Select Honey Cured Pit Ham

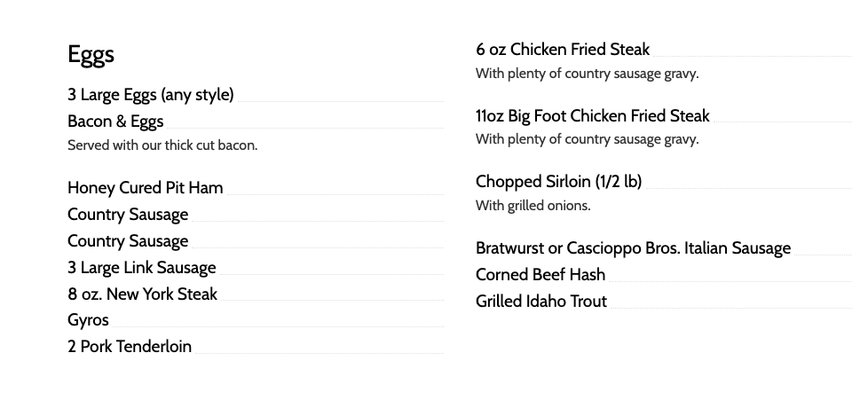tap(146, 188)
